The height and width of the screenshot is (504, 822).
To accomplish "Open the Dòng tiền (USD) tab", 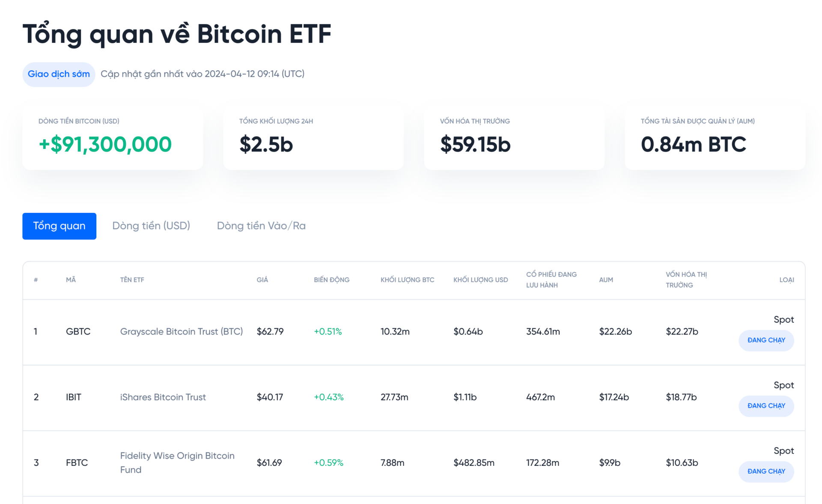I will click(x=151, y=226).
